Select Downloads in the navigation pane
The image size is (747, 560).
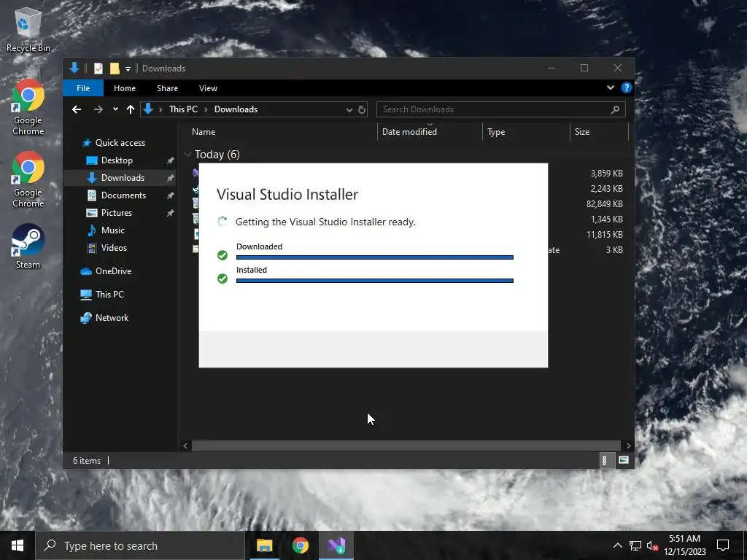(x=123, y=178)
